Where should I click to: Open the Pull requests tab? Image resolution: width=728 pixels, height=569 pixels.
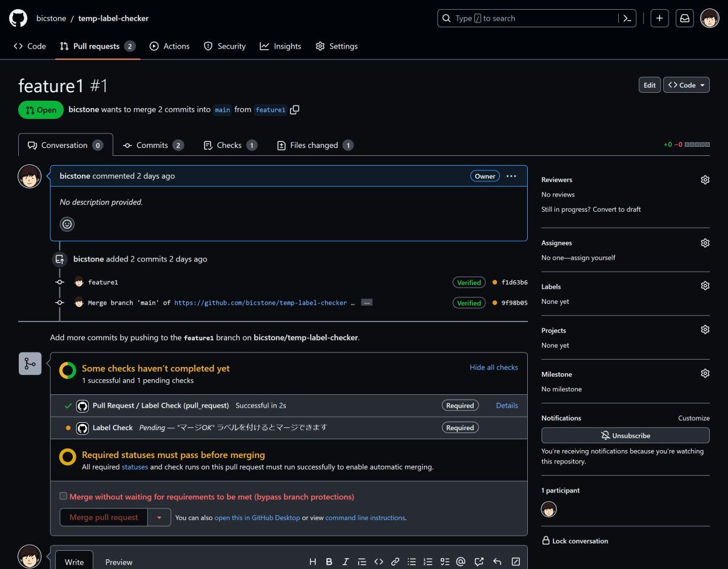(98, 46)
